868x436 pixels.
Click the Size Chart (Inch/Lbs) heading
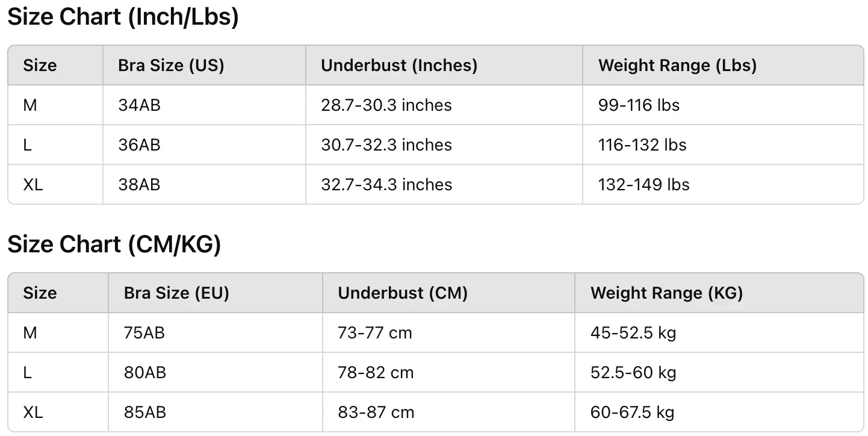point(123,17)
